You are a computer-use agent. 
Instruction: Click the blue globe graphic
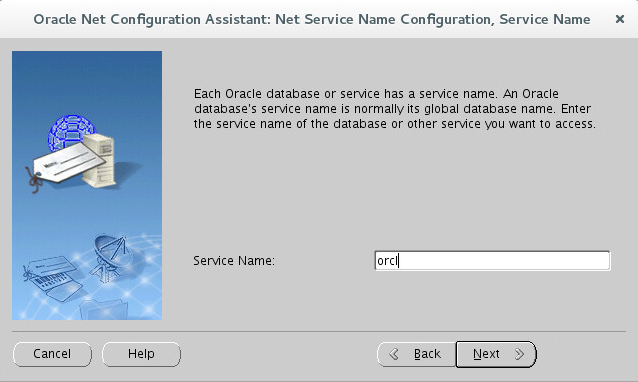tap(71, 132)
